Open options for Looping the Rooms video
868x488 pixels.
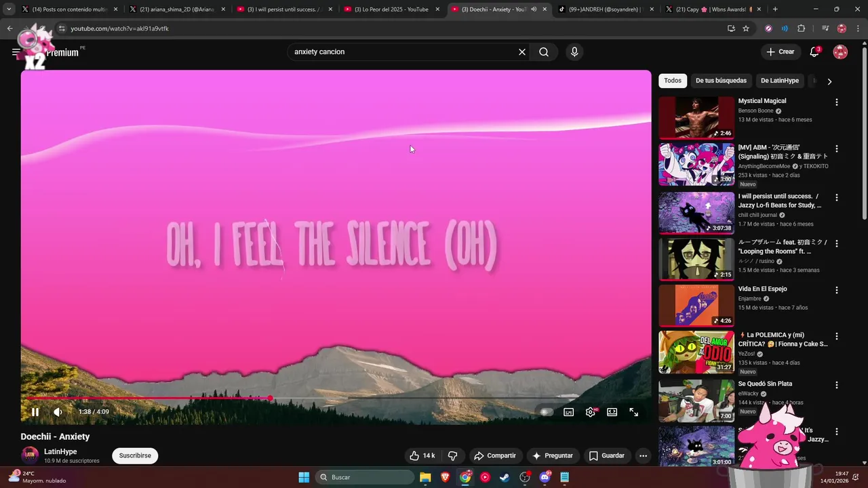pyautogui.click(x=836, y=243)
